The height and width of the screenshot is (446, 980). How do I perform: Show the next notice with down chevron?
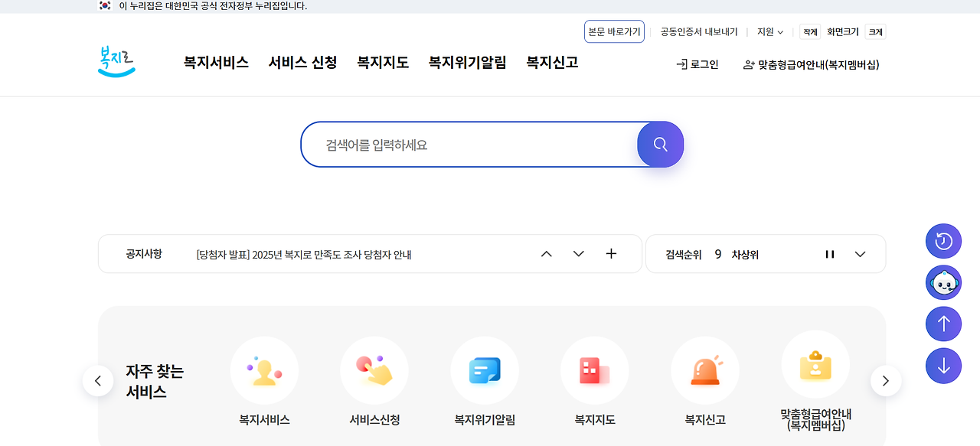tap(579, 254)
